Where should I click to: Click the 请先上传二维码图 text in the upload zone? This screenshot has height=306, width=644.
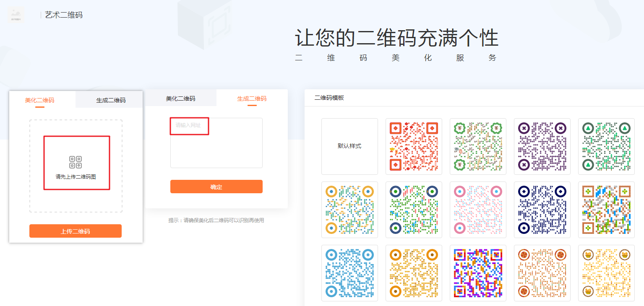(76, 177)
